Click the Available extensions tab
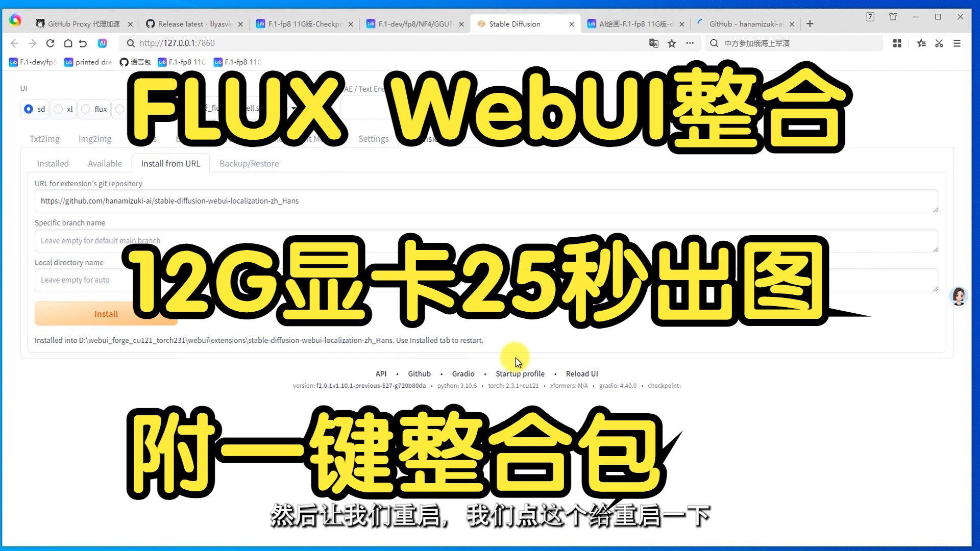This screenshot has width=980, height=551. click(x=104, y=163)
